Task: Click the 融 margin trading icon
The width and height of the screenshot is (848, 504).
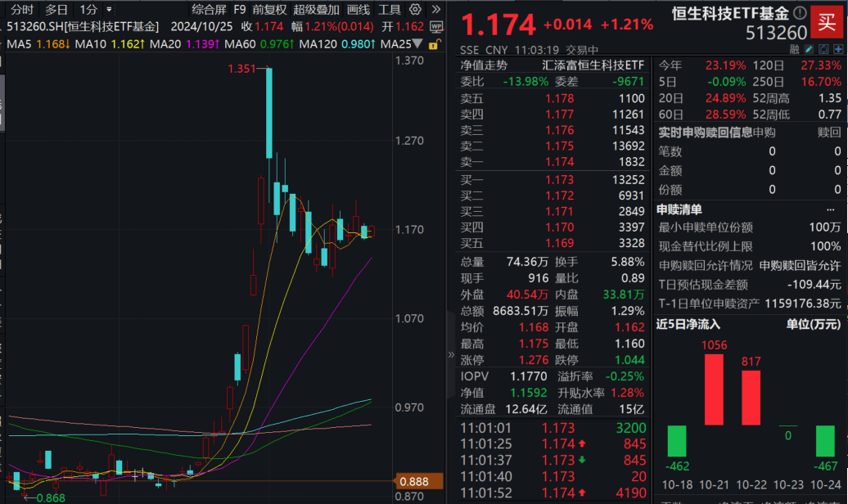Action: click(795, 49)
